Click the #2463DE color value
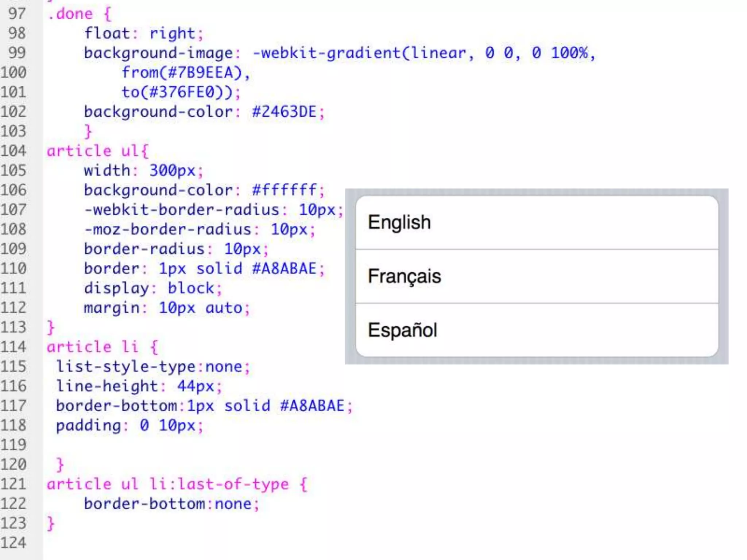 pyautogui.click(x=284, y=112)
